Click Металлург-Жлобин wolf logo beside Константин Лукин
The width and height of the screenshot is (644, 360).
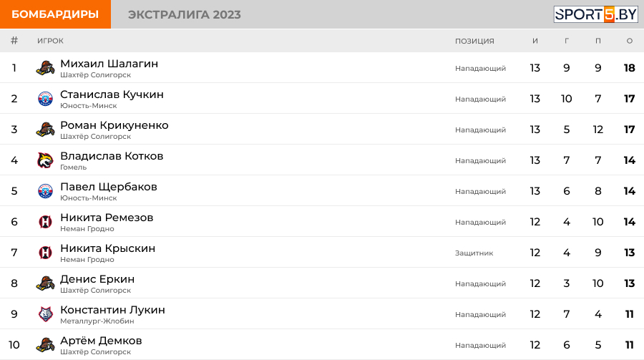pos(45,314)
